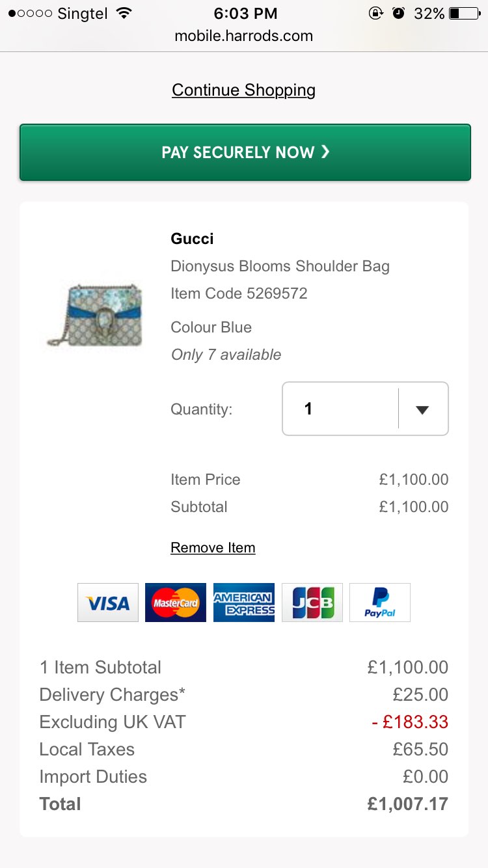Choose the JCB card icon
The height and width of the screenshot is (868, 488).
pyautogui.click(x=312, y=603)
